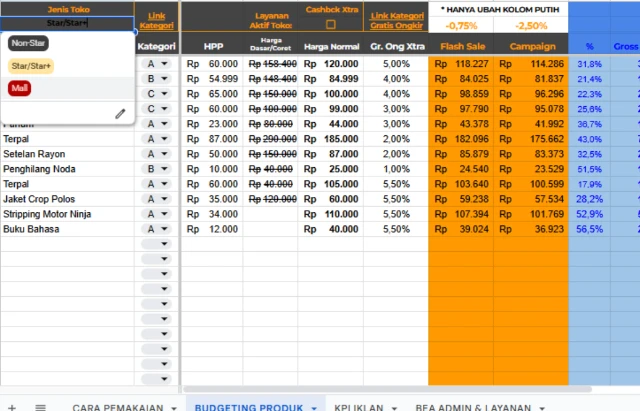Choose the red Mall chip option
The height and width of the screenshot is (411, 640).
click(x=19, y=88)
